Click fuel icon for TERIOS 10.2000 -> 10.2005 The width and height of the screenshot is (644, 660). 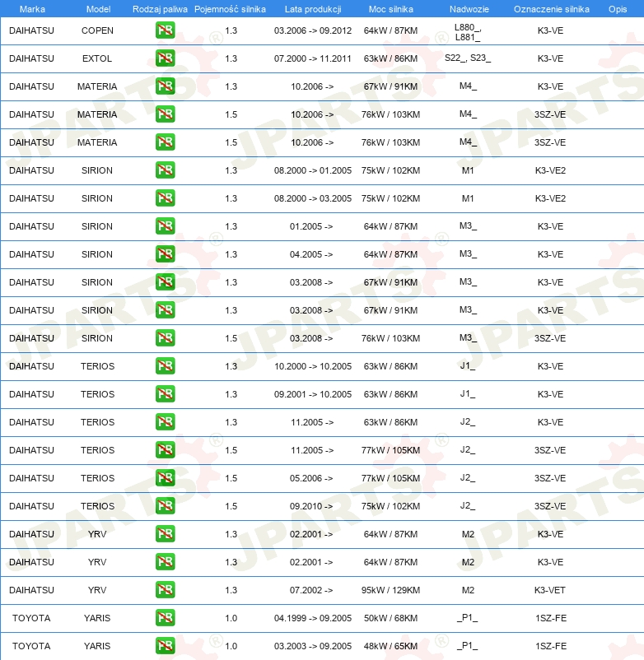click(x=165, y=365)
